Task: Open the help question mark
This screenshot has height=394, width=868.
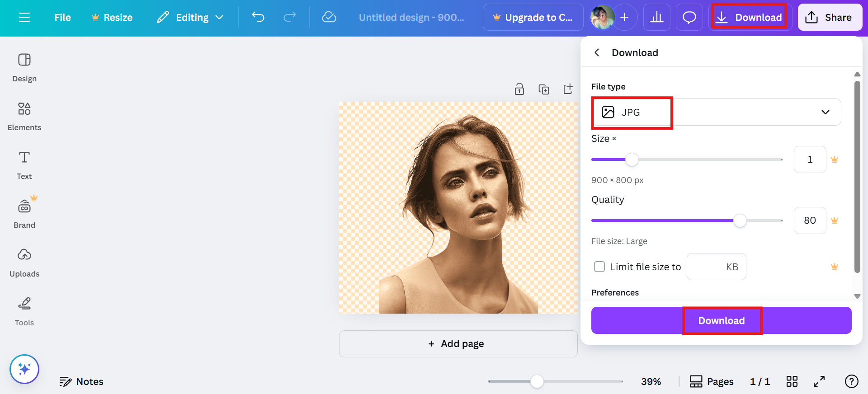Action: pyautogui.click(x=852, y=382)
